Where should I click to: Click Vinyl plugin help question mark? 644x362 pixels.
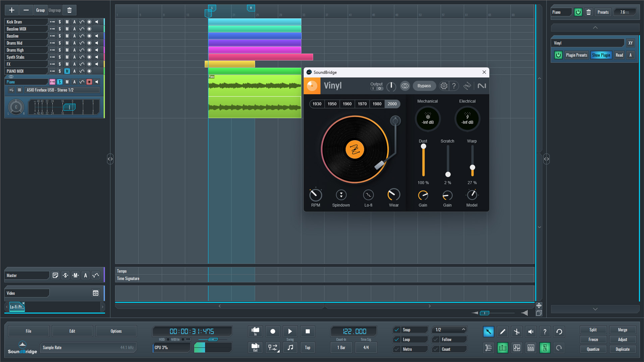tap(454, 86)
